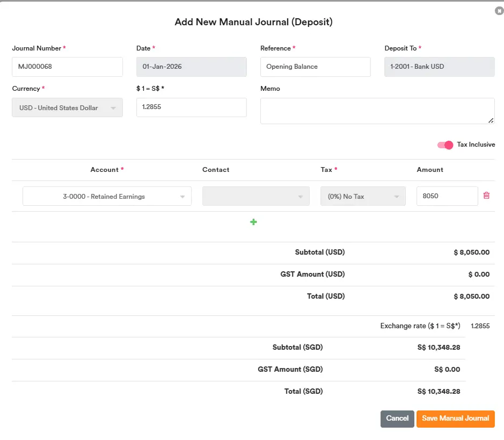
Task: Open the Currency dropdown for USD
Action: 67,108
